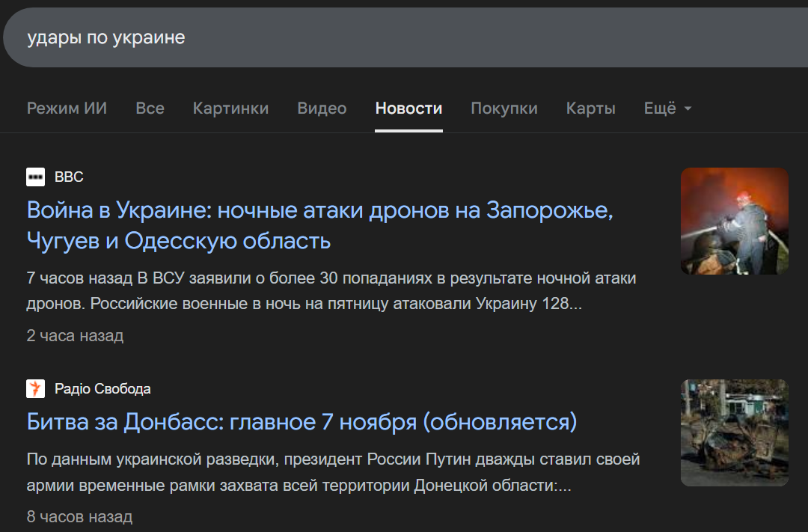Click the '2 часа назад' timestamp
The width and height of the screenshot is (808, 532).
[x=75, y=336]
